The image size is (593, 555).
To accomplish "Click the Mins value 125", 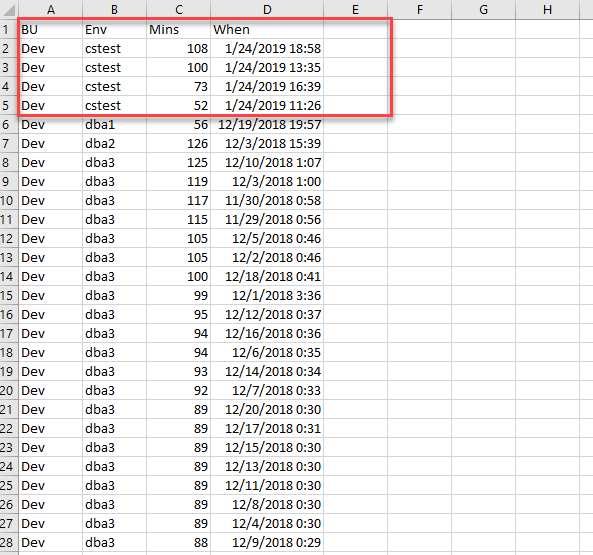I will pyautogui.click(x=179, y=163).
